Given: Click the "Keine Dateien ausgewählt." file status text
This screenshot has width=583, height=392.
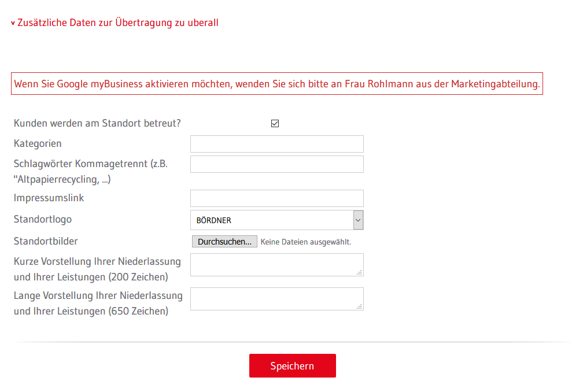Looking at the screenshot, I should (x=305, y=242).
